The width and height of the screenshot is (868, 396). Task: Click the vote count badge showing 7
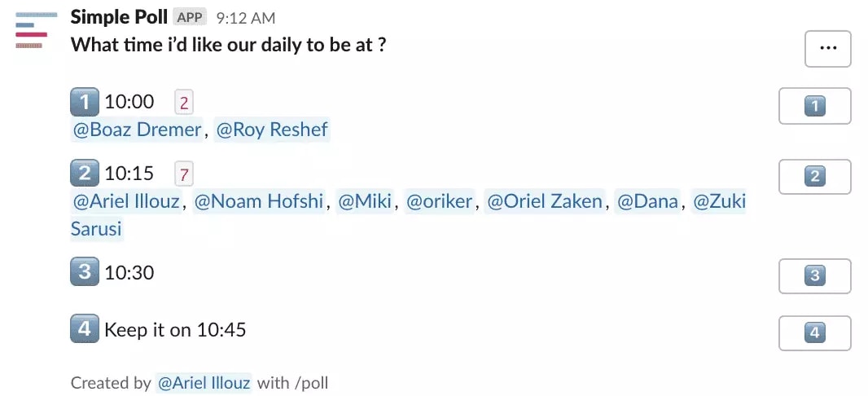[x=184, y=174]
